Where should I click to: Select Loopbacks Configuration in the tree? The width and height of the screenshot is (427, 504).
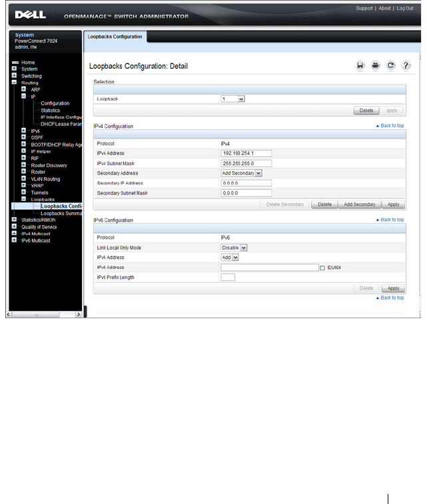coord(61,206)
